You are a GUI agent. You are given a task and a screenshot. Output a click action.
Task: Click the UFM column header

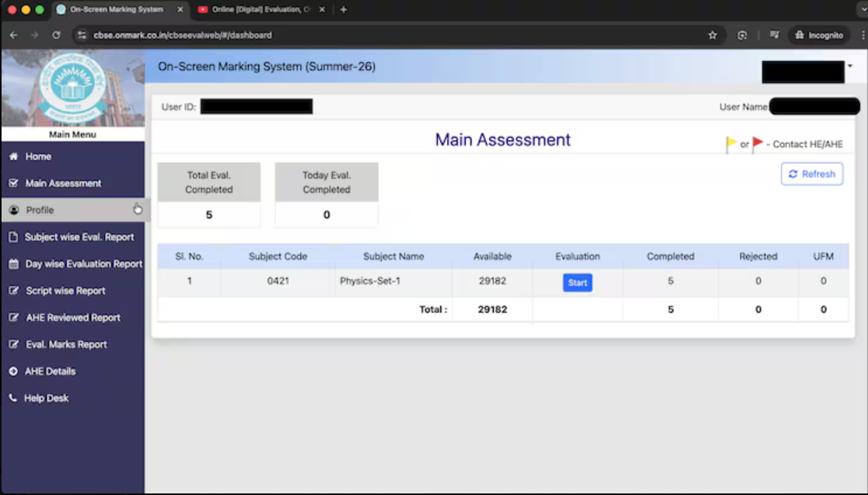click(x=824, y=256)
